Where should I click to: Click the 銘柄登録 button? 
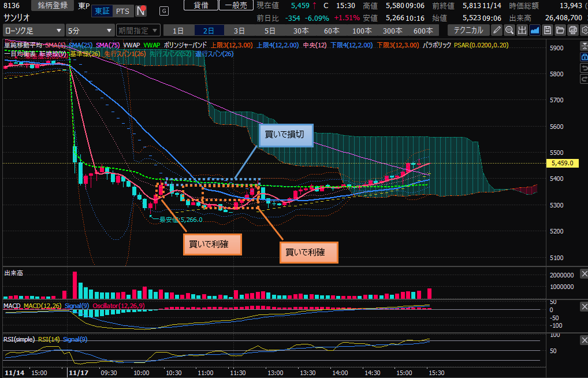[x=53, y=5]
